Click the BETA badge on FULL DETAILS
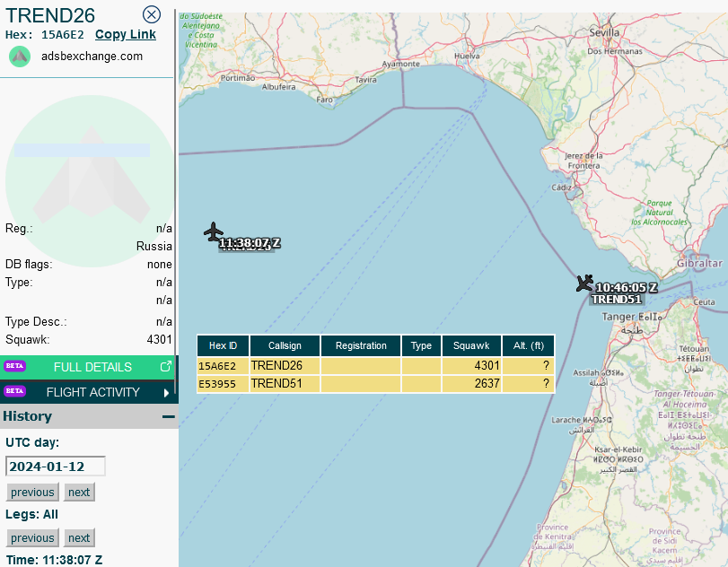Screen dimensions: 728x567 tap(14, 366)
